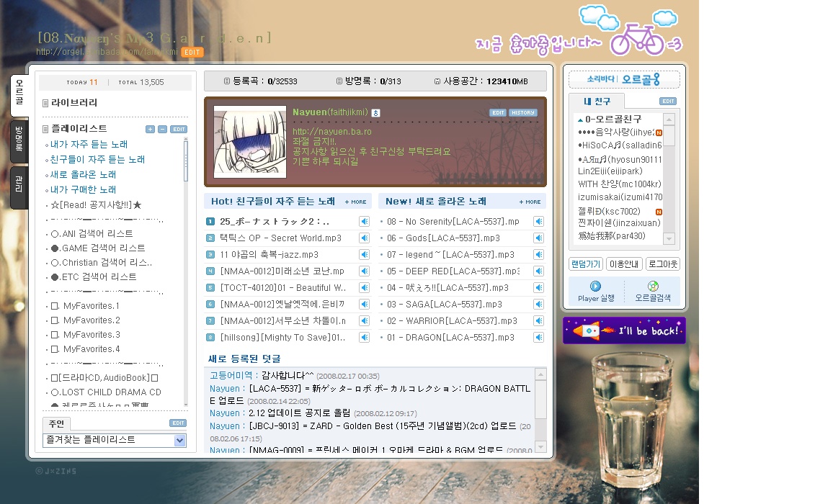Image resolution: width=815 pixels, height=504 pixels.
Task: Click the comments scrollbar down arrow
Action: pyautogui.click(x=540, y=447)
